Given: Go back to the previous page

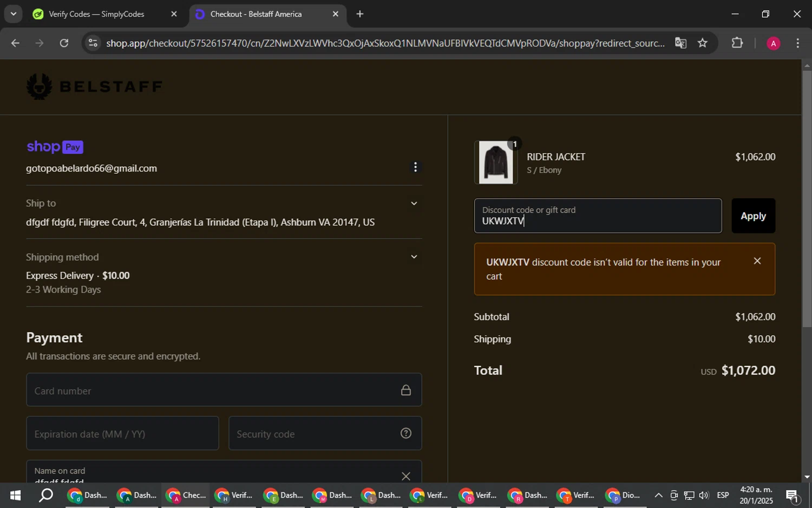Looking at the screenshot, I should pyautogui.click(x=15, y=43).
